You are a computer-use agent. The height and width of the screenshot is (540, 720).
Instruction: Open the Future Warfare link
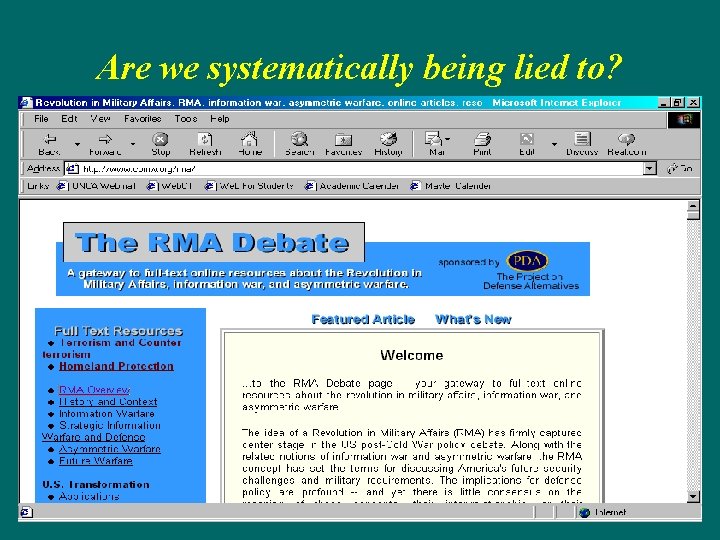coord(96,461)
